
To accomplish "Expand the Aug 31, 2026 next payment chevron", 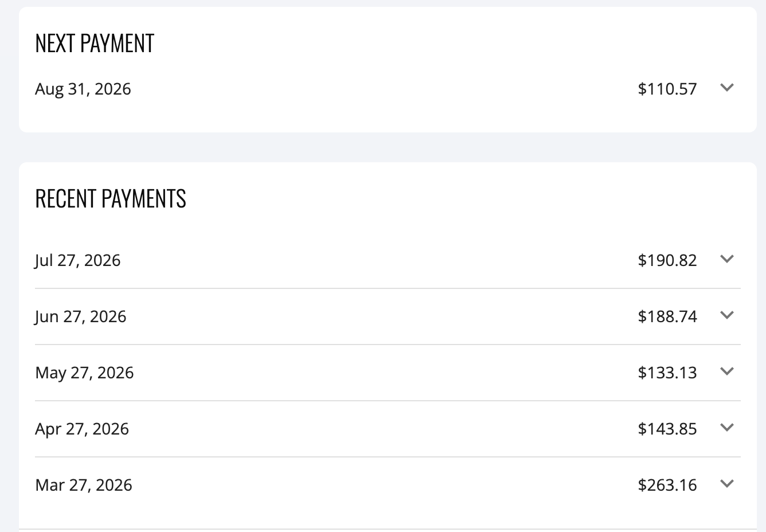I will pos(726,88).
